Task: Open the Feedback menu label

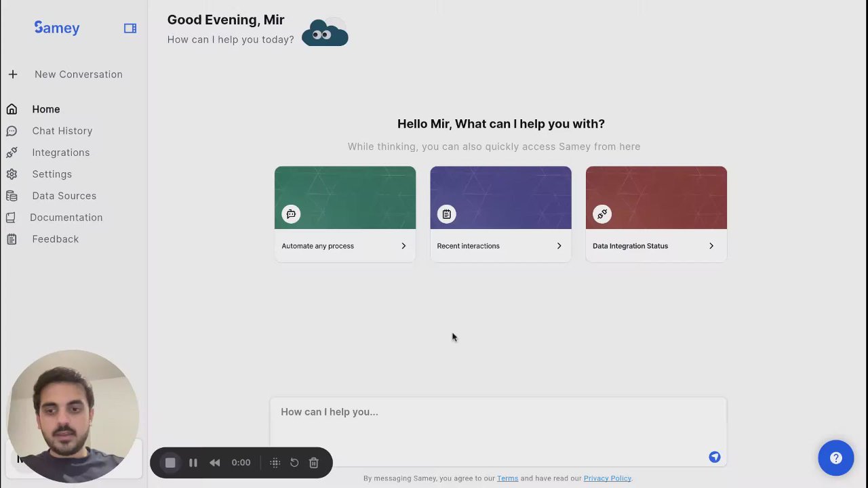Action: pyautogui.click(x=56, y=239)
